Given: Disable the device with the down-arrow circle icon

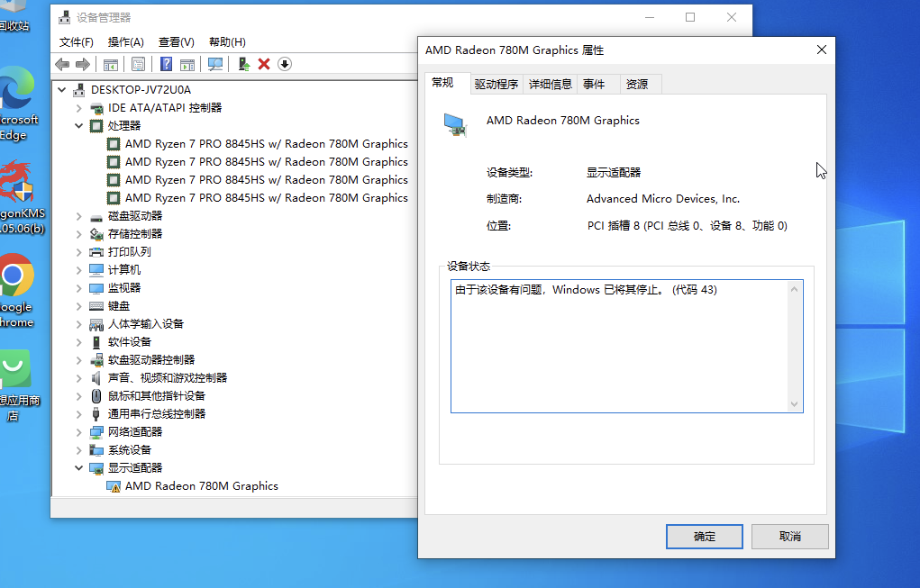Looking at the screenshot, I should coord(285,64).
